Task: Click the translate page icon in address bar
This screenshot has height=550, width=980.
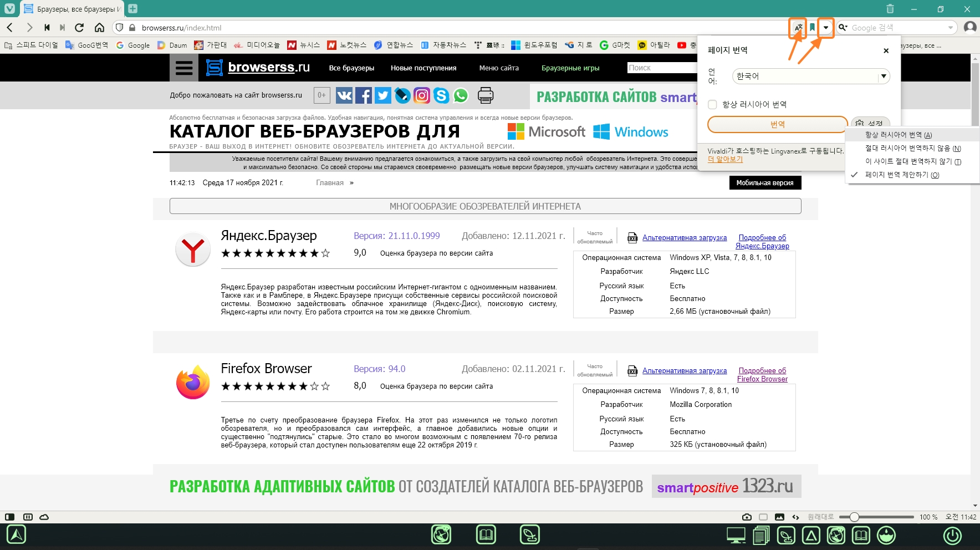Action: [x=798, y=27]
